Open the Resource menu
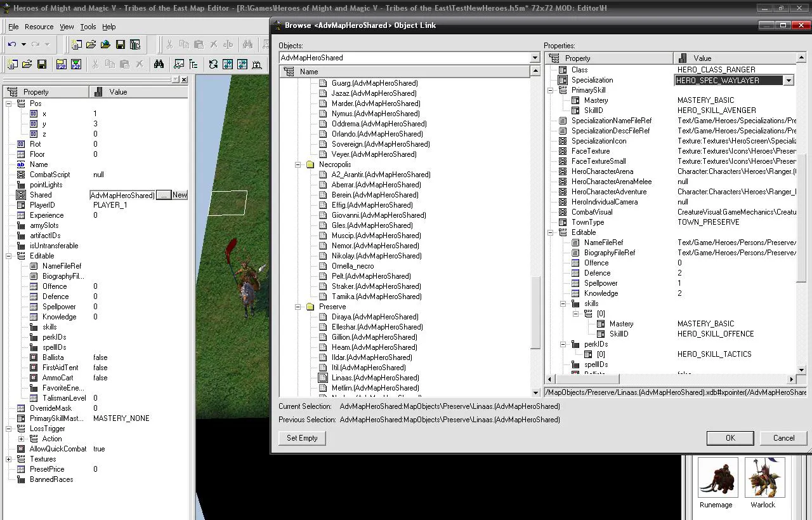Viewport: 812px width, 520px height. pyautogui.click(x=39, y=27)
